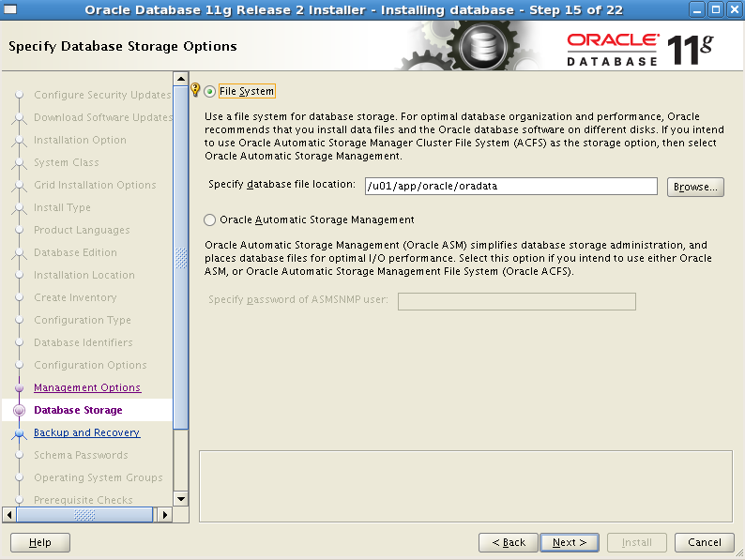Click the Grid Installation Options step

click(x=95, y=185)
